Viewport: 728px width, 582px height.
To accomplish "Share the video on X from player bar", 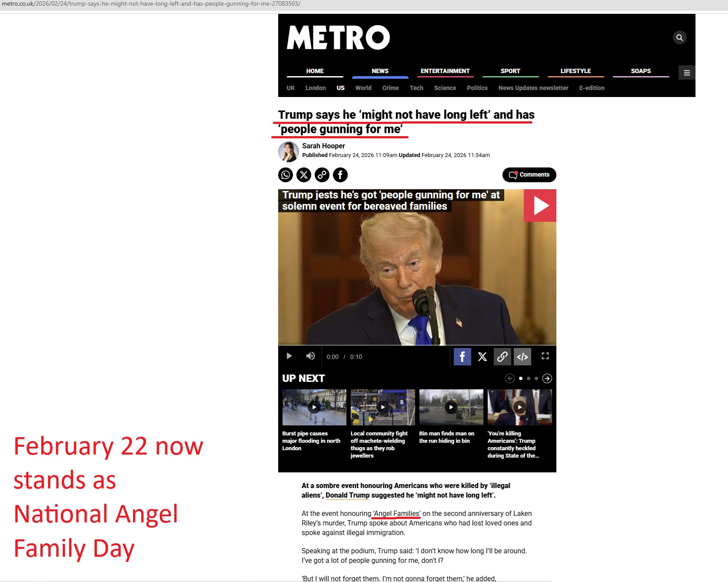I will tap(482, 357).
